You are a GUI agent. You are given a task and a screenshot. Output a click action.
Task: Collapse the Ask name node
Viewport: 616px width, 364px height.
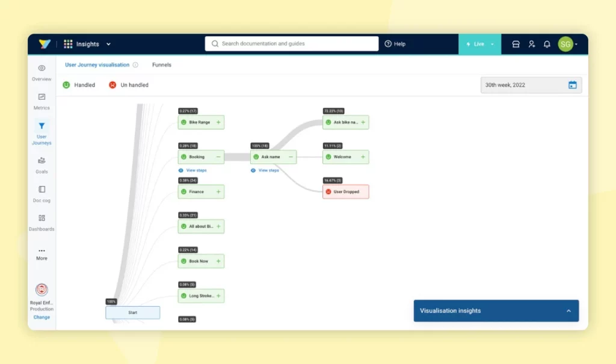[291, 157]
